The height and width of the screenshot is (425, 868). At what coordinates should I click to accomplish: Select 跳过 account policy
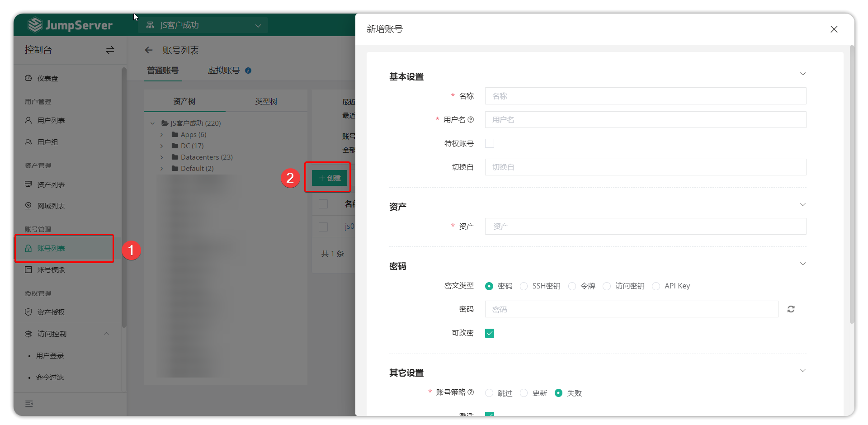click(x=489, y=393)
